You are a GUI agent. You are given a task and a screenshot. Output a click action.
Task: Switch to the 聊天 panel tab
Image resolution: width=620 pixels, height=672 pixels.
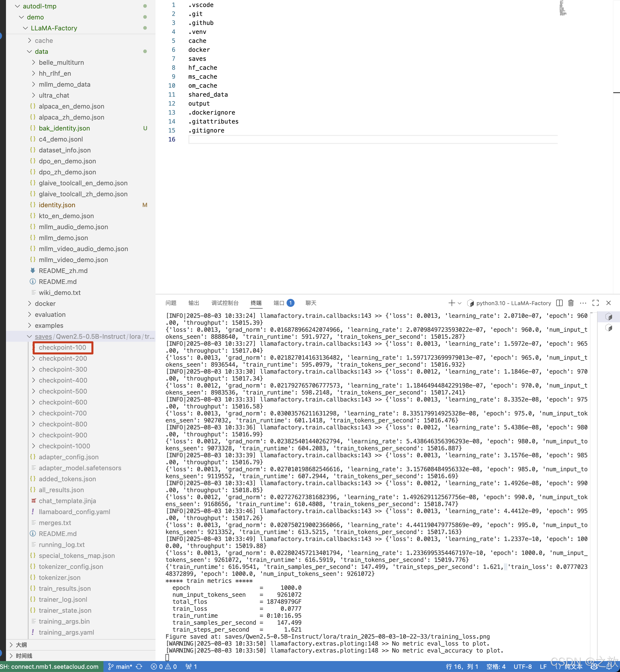coord(311,303)
